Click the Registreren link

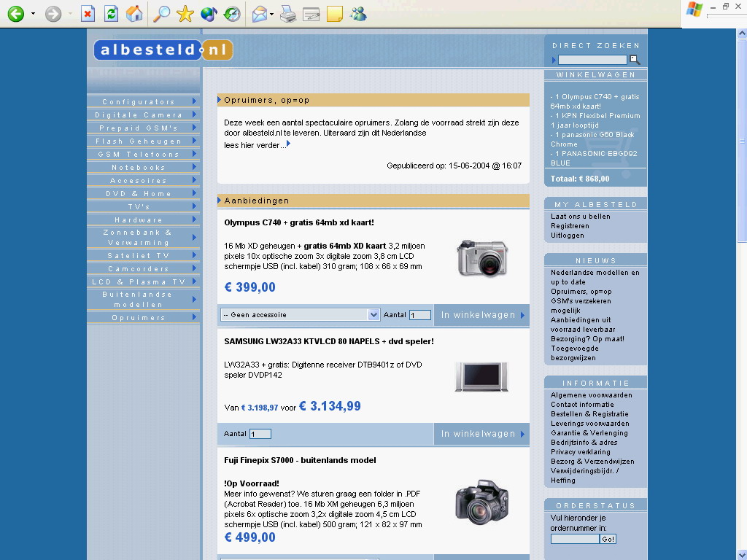(x=570, y=226)
